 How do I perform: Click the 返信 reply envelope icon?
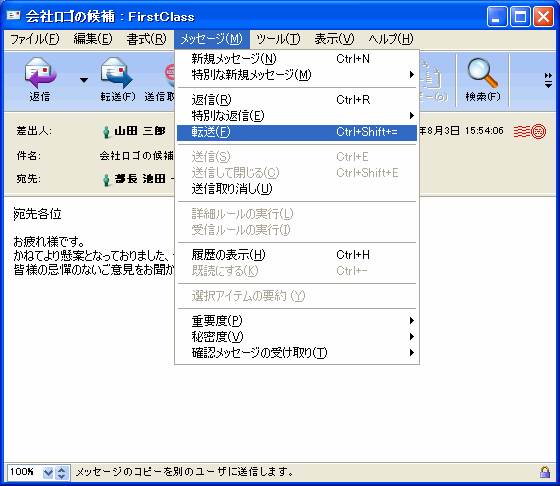pos(40,73)
